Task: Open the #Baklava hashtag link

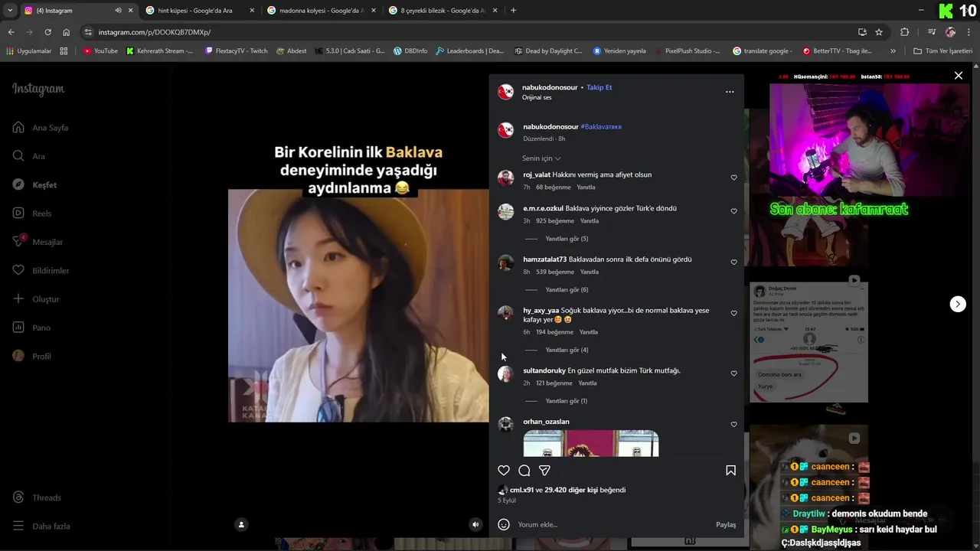Action: pos(601,127)
